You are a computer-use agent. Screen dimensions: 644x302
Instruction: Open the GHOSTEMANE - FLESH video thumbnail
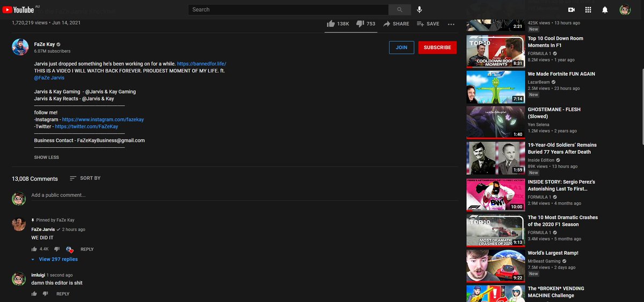coord(495,122)
